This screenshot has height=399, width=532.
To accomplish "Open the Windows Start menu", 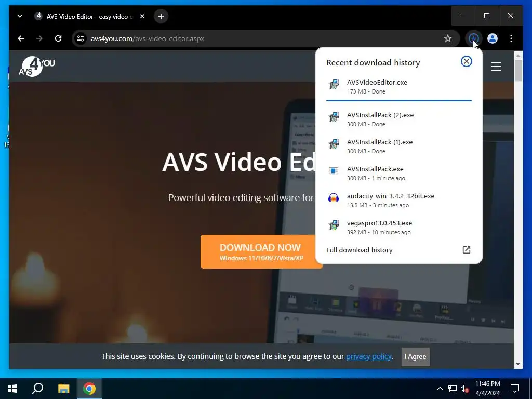I will [x=12, y=389].
